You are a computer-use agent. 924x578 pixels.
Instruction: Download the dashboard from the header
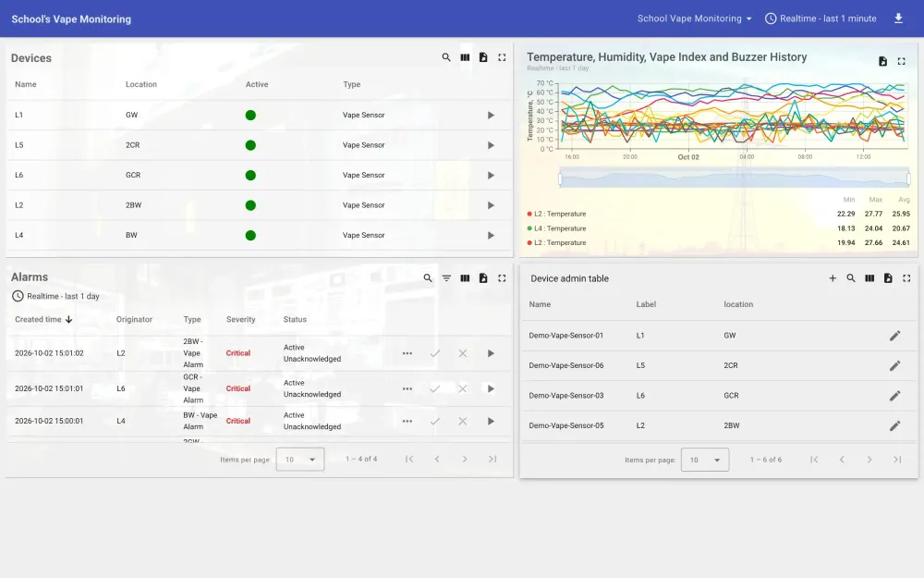pos(898,18)
